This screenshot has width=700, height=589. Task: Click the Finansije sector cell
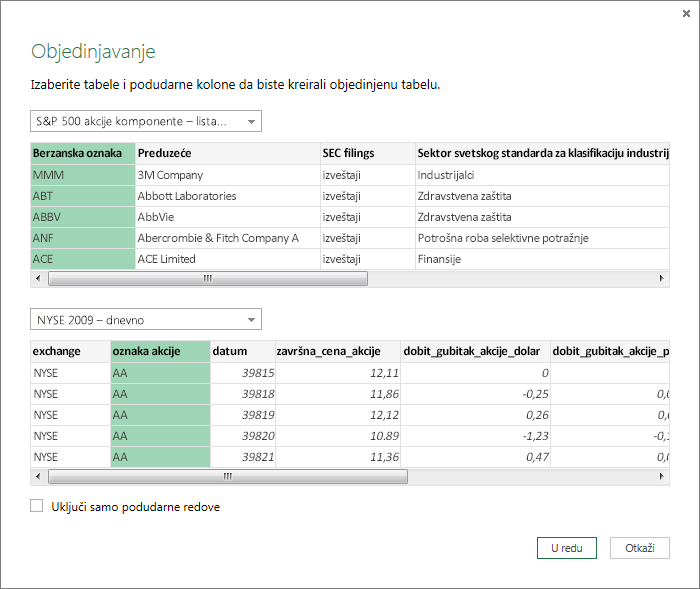coord(542,259)
